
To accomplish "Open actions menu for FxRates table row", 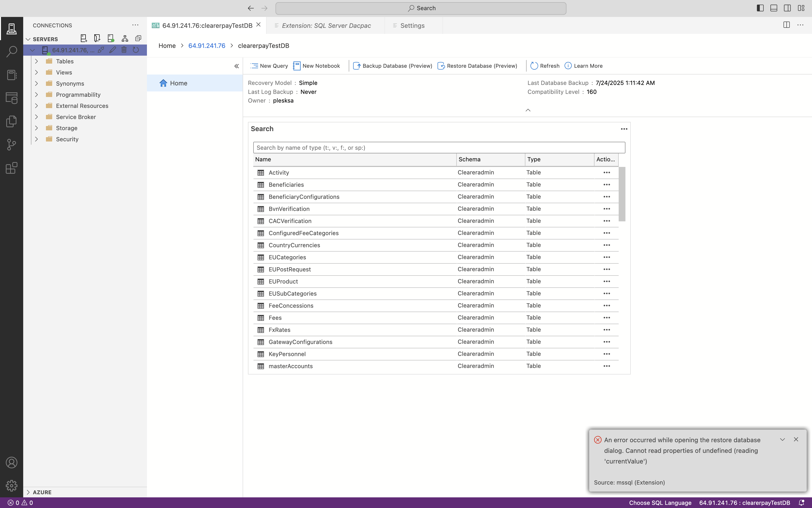I will [x=607, y=330].
